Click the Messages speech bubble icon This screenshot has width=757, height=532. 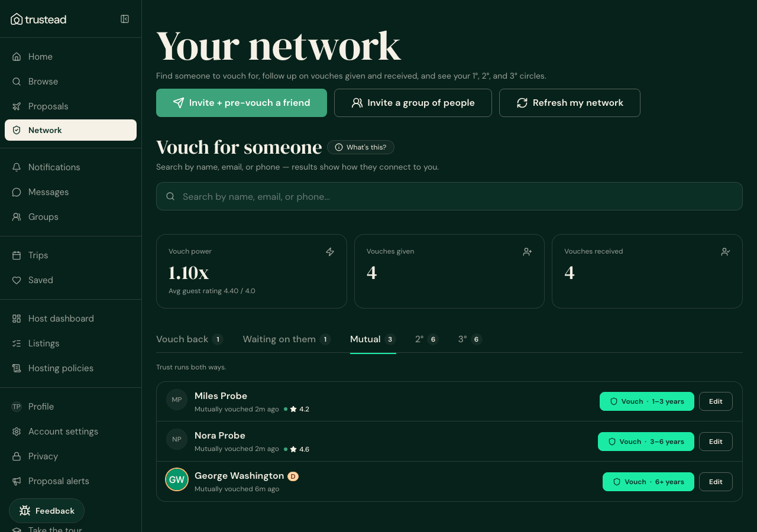coord(17,192)
